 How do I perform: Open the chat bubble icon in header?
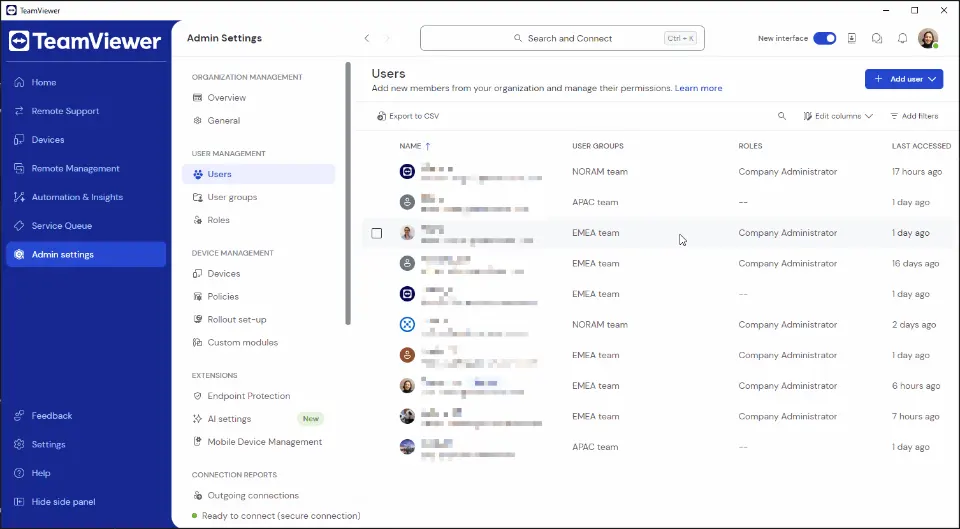pyautogui.click(x=877, y=38)
